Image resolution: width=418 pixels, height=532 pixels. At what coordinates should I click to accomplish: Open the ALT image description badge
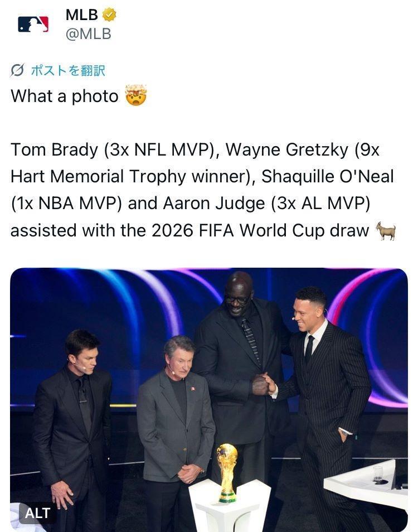[x=37, y=512]
